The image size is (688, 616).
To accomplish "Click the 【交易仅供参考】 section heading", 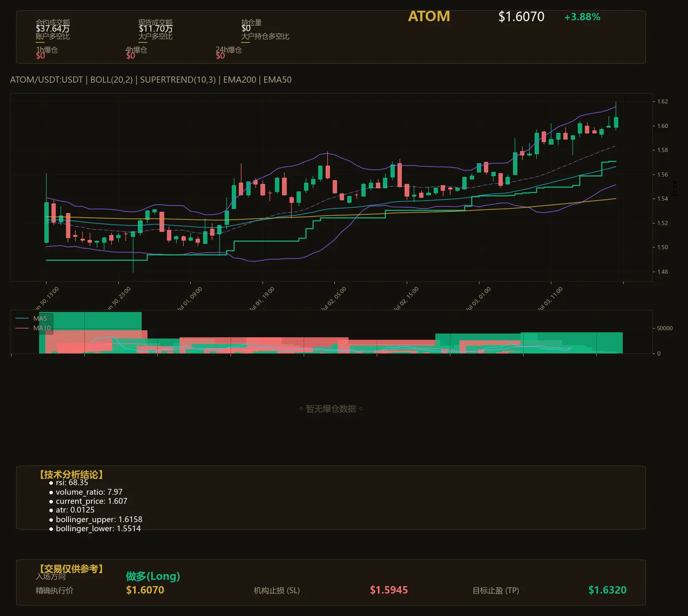I will [x=71, y=569].
